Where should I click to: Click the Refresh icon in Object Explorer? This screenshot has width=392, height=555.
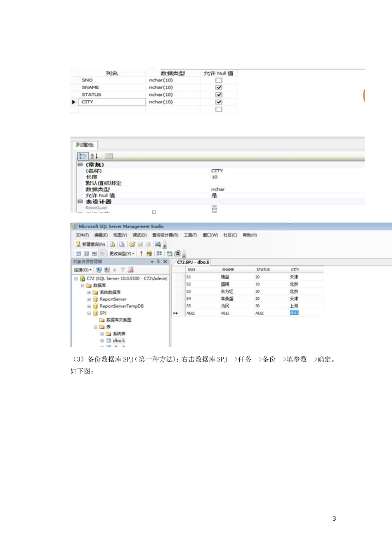pos(130,270)
